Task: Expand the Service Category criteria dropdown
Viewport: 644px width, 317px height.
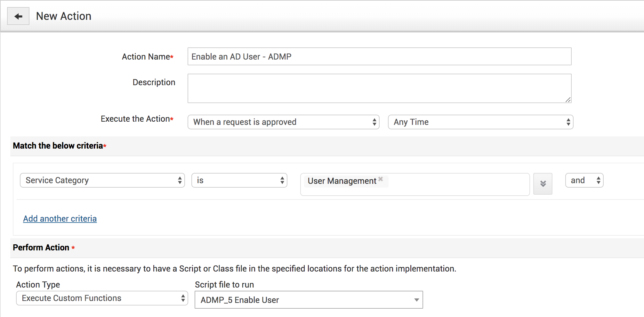Action: (x=102, y=180)
